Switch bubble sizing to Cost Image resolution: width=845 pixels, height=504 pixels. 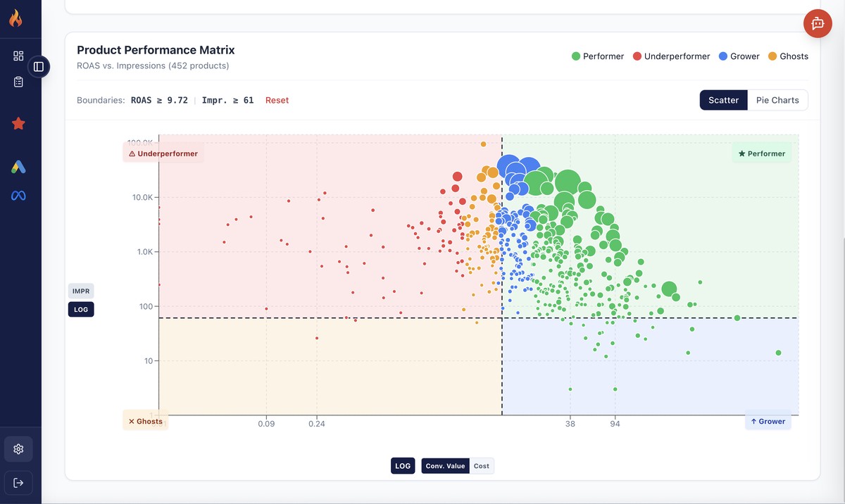pyautogui.click(x=482, y=465)
